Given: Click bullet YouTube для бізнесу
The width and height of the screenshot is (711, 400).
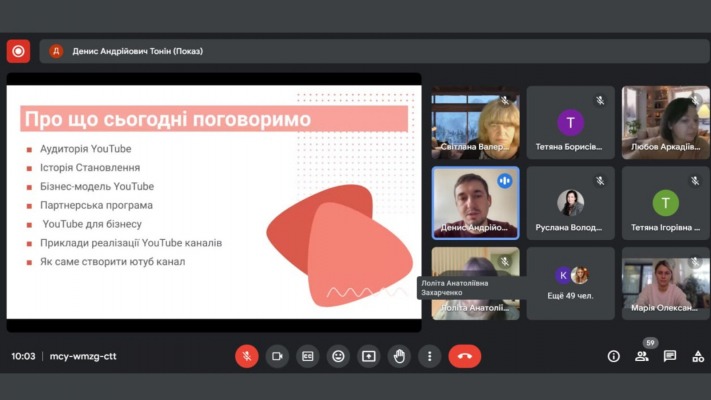Looking at the screenshot, I should click(92, 224).
